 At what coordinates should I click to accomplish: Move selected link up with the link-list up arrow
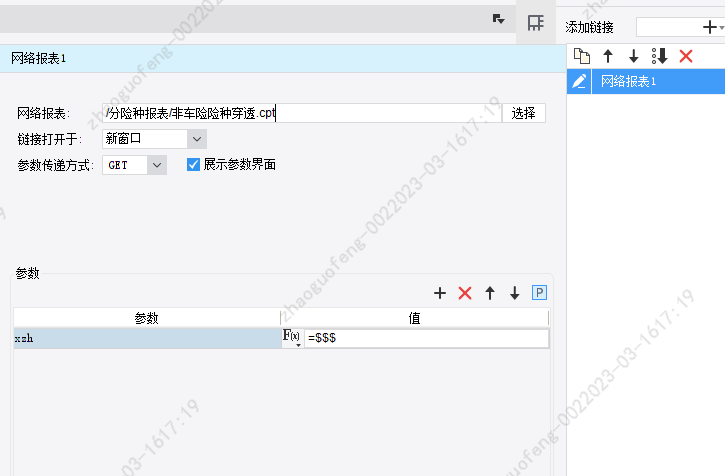pyautogui.click(x=608, y=56)
